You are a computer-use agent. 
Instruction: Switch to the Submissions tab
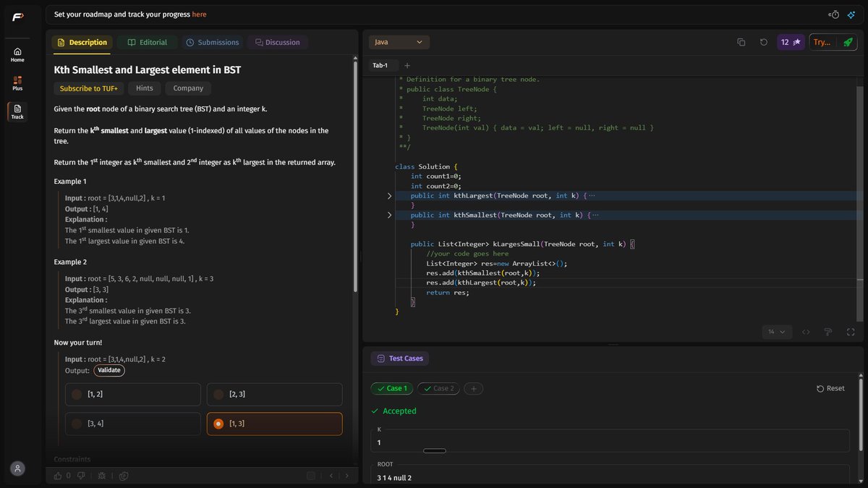point(212,42)
